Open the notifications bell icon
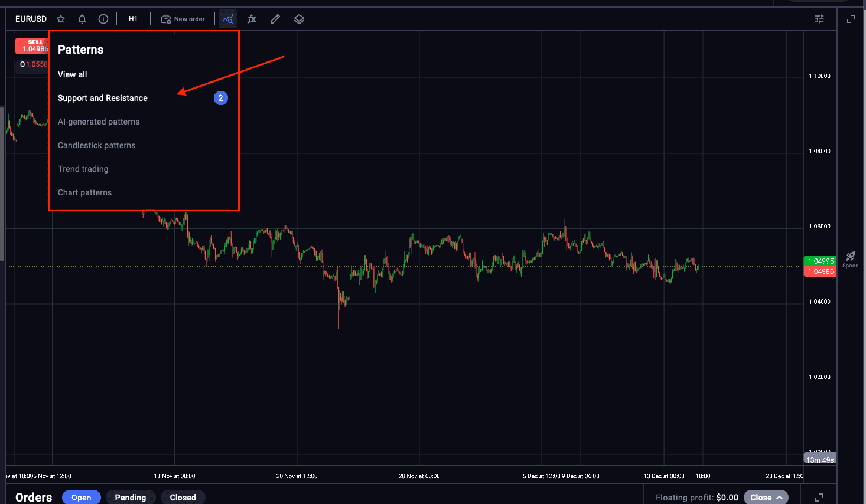This screenshot has width=866, height=504. 82,18
